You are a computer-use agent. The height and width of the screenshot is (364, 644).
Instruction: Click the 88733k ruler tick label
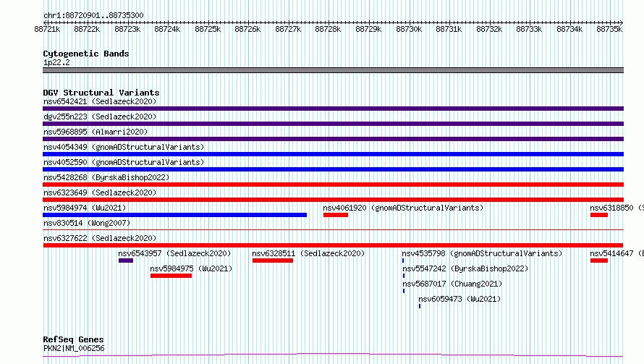coord(529,29)
